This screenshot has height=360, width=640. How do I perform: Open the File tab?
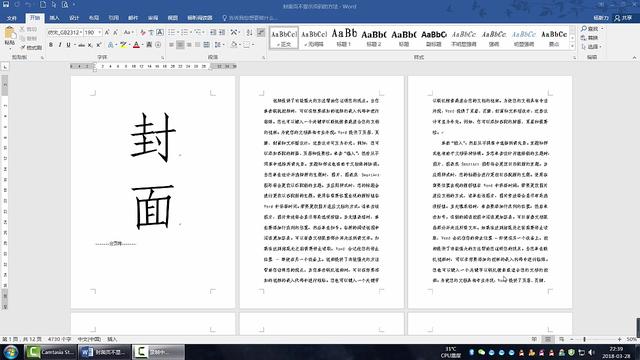[11, 18]
